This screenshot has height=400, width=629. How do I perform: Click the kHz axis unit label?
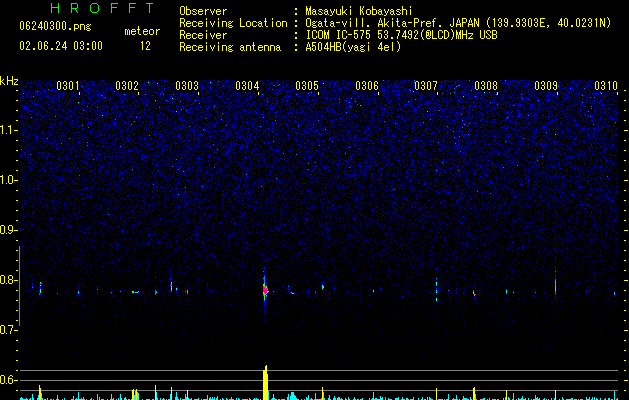(x=9, y=81)
